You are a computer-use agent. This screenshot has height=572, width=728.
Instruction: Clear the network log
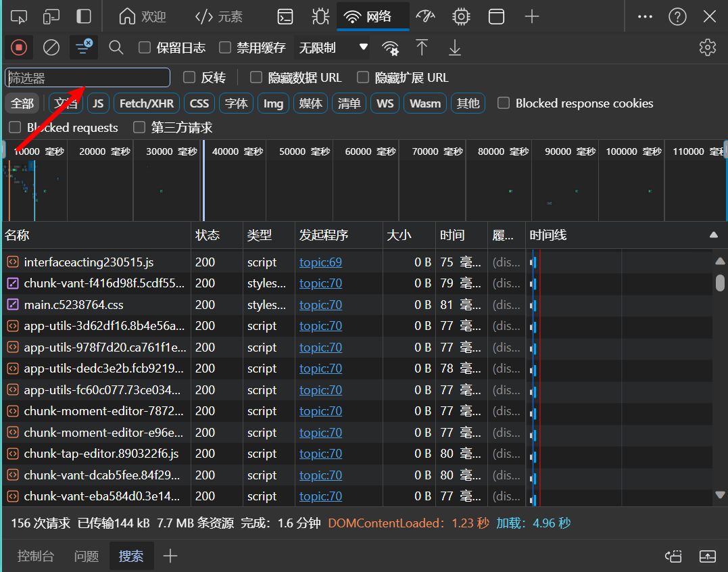[x=51, y=47]
